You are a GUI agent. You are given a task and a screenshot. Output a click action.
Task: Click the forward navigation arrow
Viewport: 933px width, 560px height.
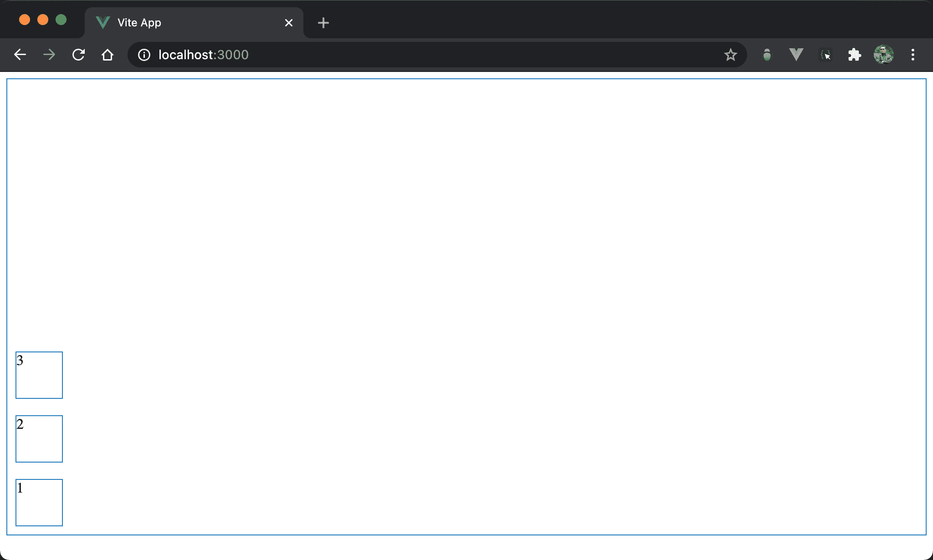pyautogui.click(x=49, y=55)
